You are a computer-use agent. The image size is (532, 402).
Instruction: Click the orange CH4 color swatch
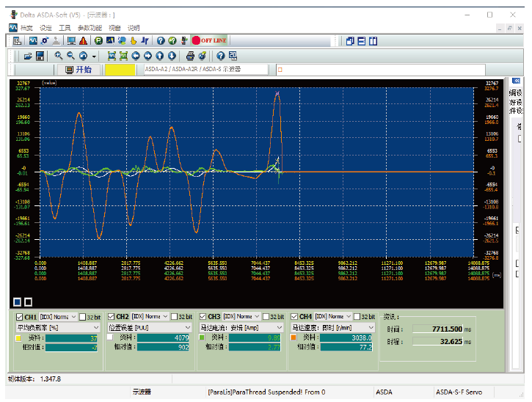coord(294,338)
